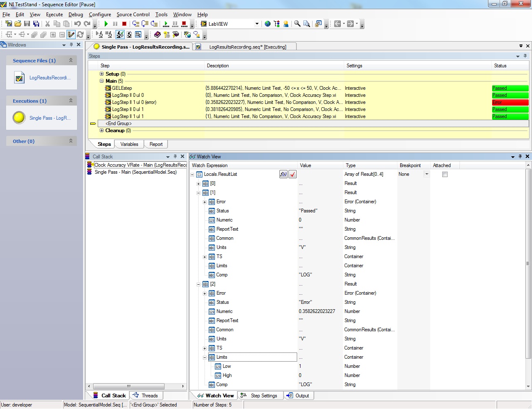Viewport: 532px width, 409px height.
Task: Expand the Cleanup (0) step group
Action: [x=101, y=131]
